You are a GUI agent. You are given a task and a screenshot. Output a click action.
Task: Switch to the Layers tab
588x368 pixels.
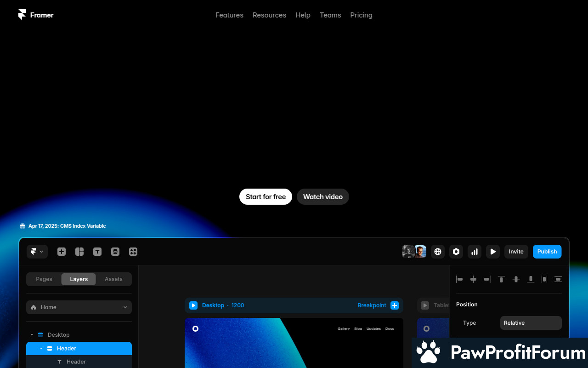click(x=79, y=279)
